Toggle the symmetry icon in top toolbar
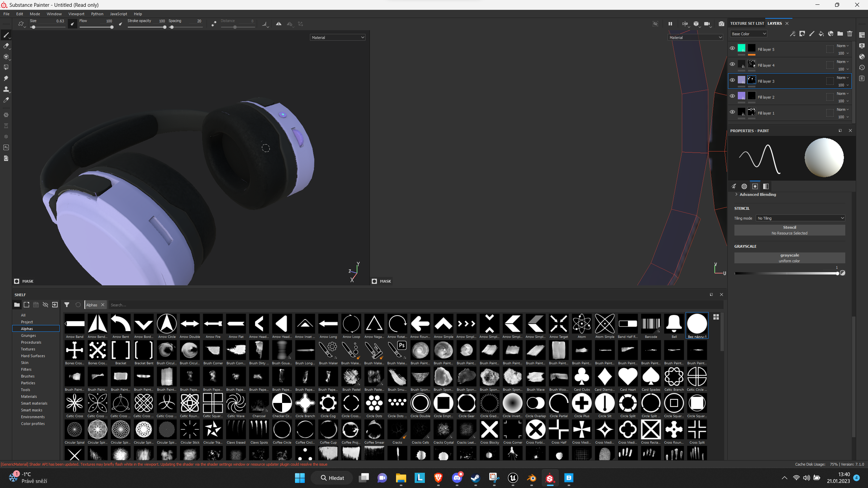Viewport: 868px width, 488px height. point(278,24)
